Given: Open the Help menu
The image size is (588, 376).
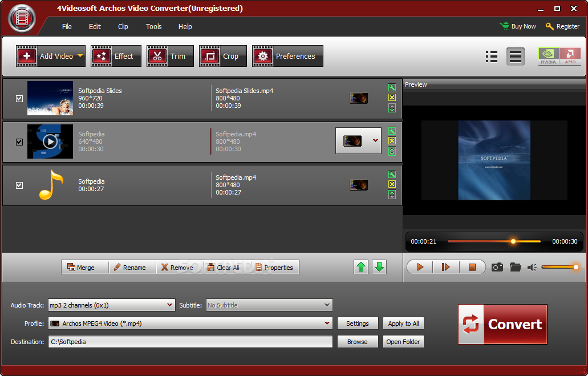Looking at the screenshot, I should pos(185,27).
